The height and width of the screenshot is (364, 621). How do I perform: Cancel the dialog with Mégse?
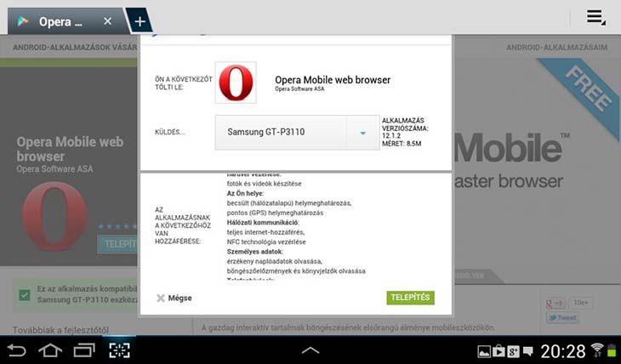pyautogui.click(x=174, y=298)
